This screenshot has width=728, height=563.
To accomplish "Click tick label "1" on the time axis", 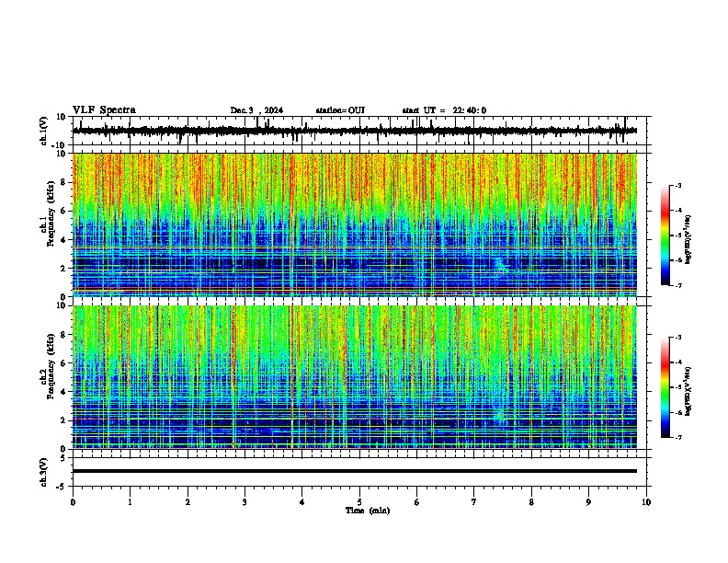I will click(x=130, y=502).
